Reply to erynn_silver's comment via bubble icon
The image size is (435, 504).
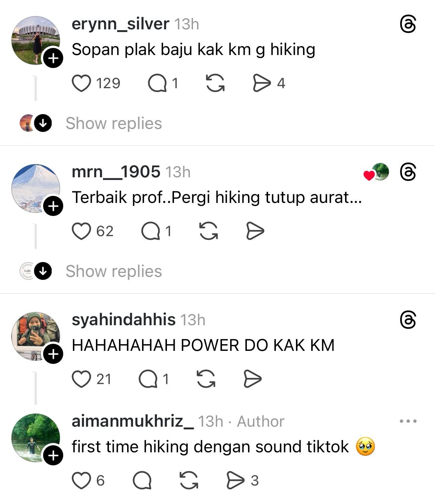point(157,83)
